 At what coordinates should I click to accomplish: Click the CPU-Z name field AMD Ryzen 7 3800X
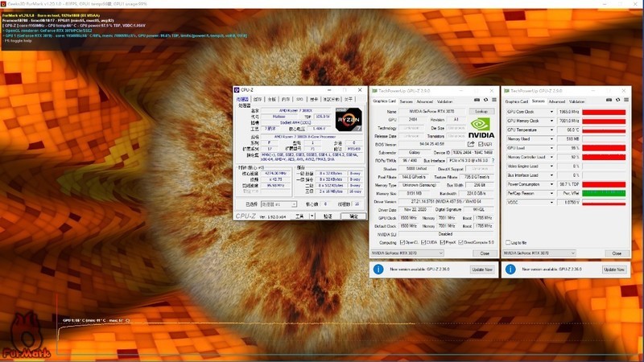point(295,110)
